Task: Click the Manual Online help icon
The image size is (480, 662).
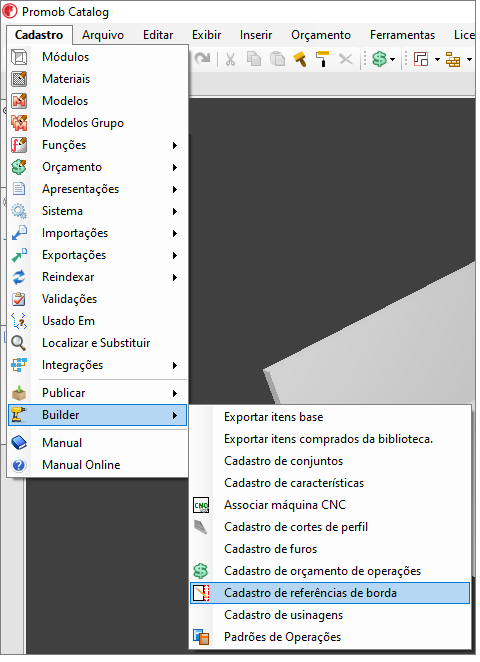Action: (x=19, y=465)
